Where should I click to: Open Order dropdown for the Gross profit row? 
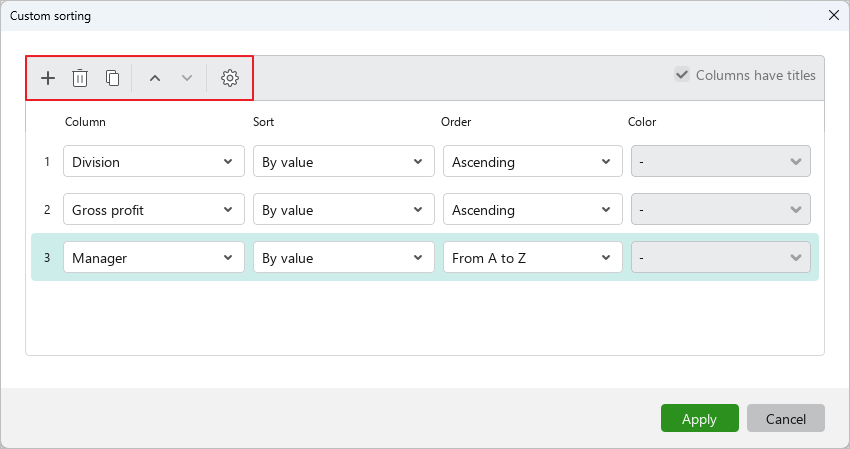point(533,209)
